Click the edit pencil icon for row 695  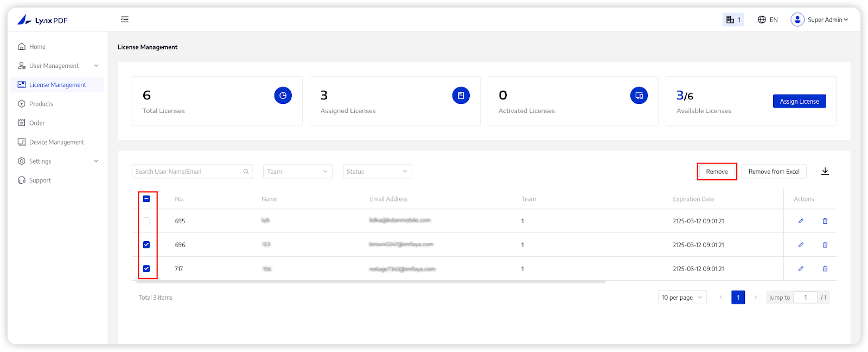click(801, 221)
